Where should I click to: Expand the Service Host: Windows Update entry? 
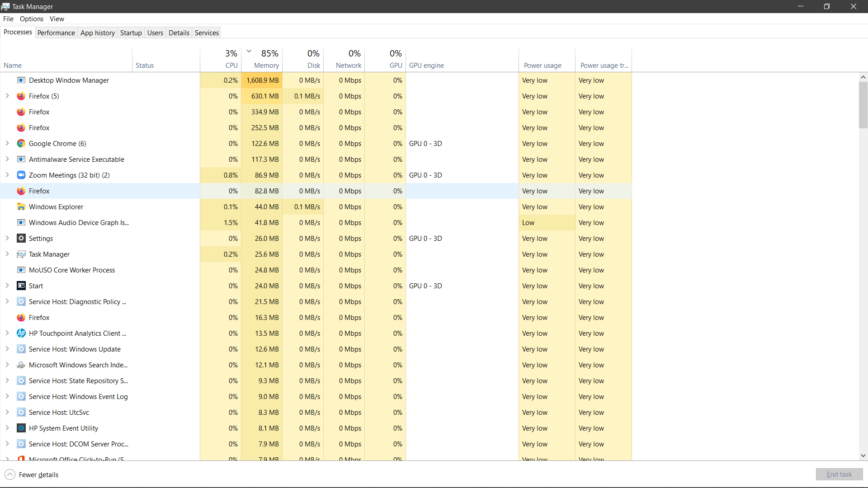pos(7,349)
